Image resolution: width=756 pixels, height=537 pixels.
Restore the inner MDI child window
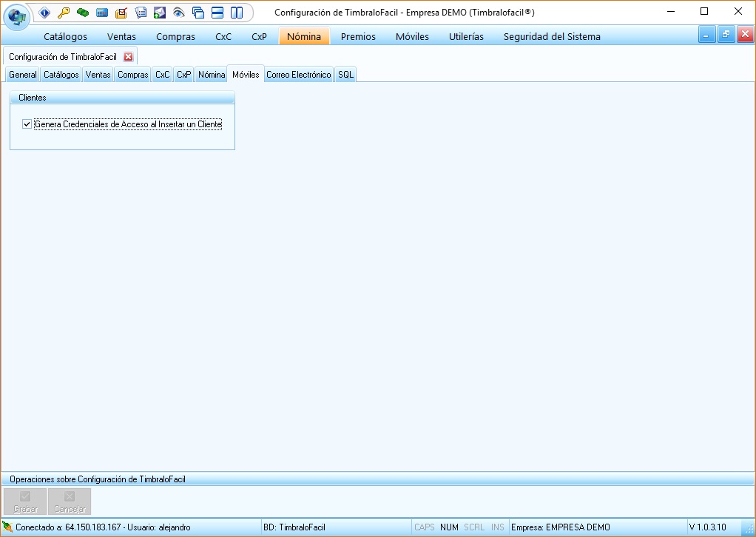[726, 35]
